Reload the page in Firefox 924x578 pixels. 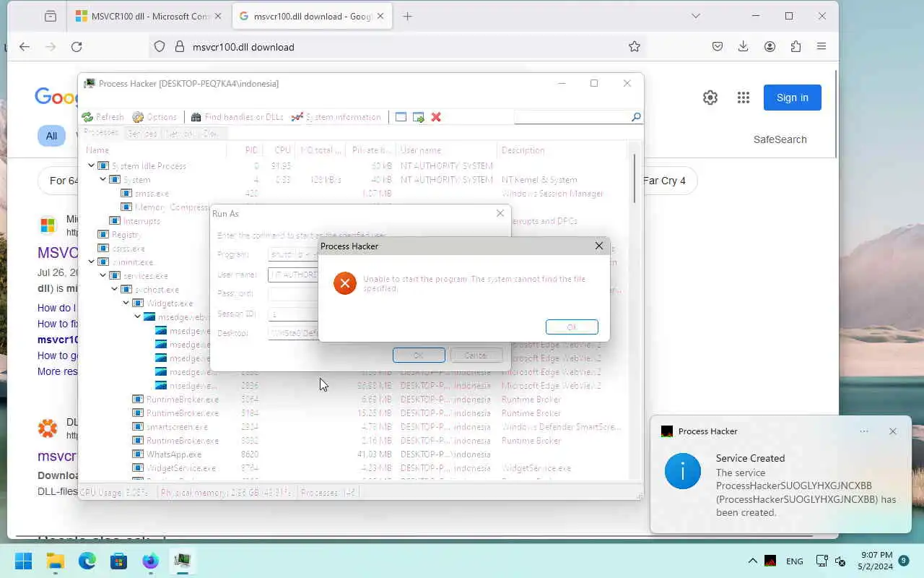pyautogui.click(x=77, y=47)
